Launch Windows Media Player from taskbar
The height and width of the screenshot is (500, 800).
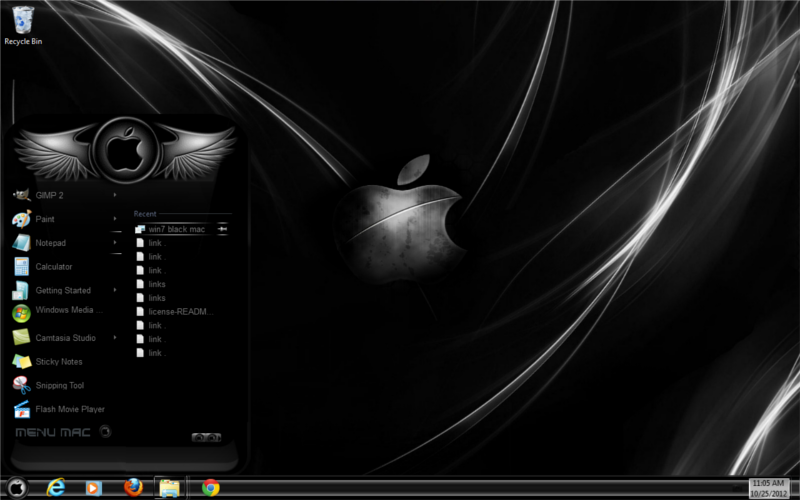coord(93,488)
